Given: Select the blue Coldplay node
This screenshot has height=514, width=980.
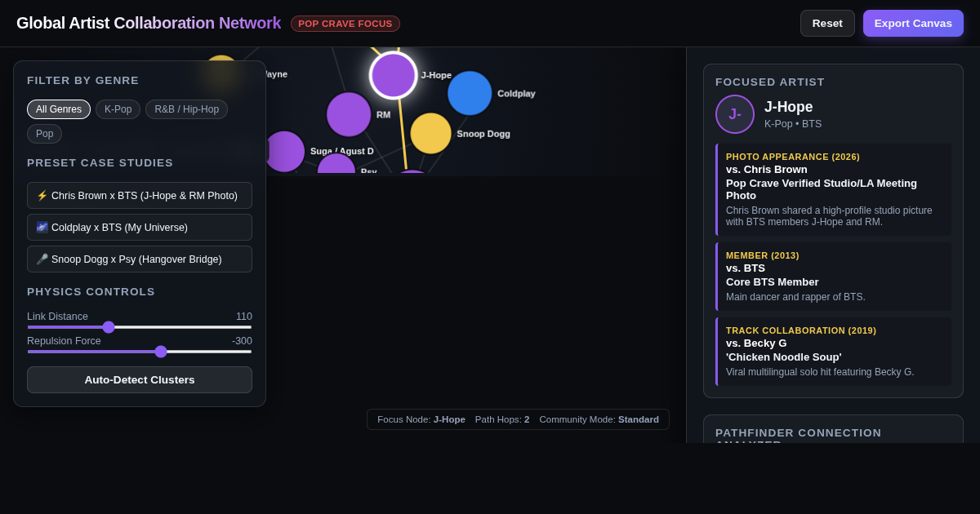Looking at the screenshot, I should 470,93.
